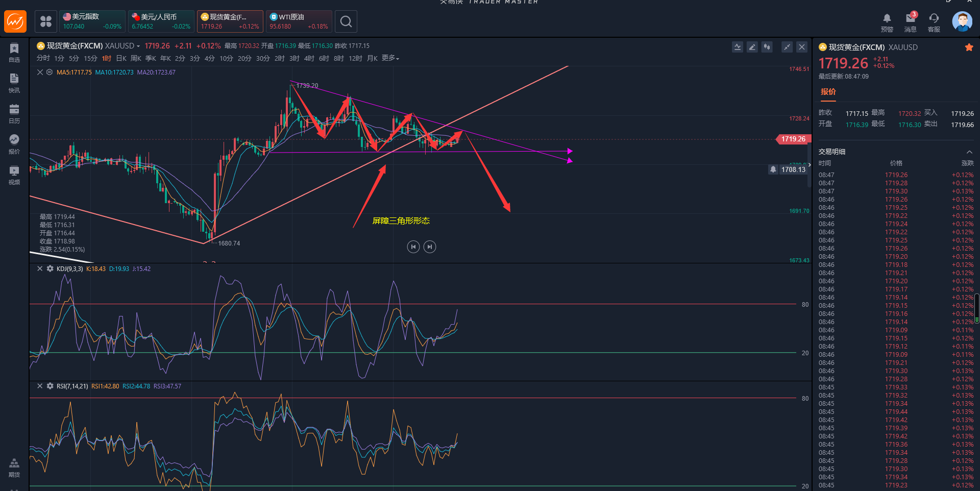Toggle favorite star for 现货黄金

pyautogui.click(x=969, y=47)
